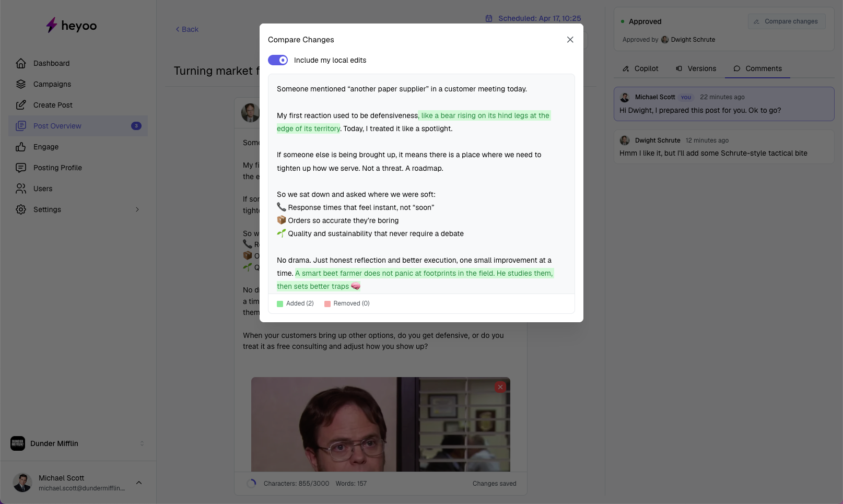Click the Post Overview document icon
The height and width of the screenshot is (504, 843).
21,126
